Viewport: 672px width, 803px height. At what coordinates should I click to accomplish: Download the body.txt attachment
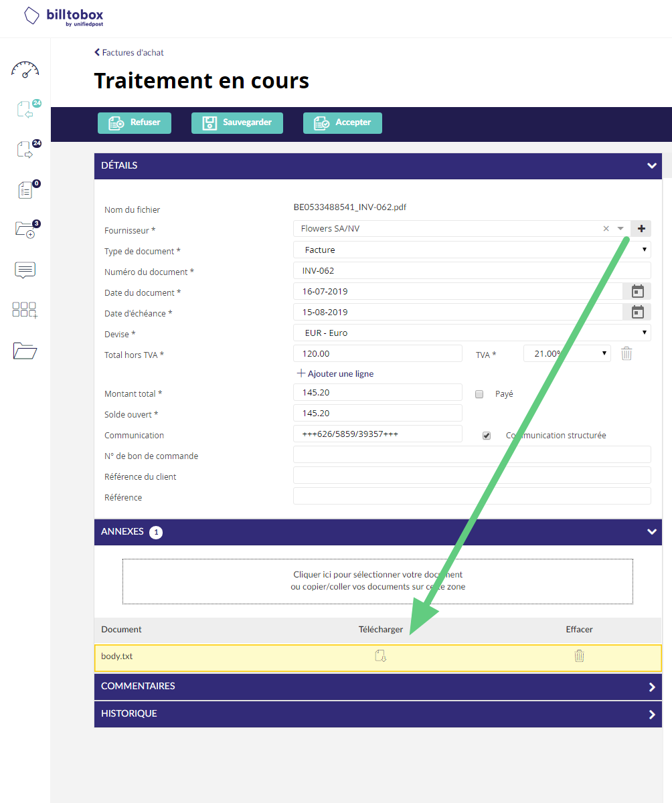(381, 656)
